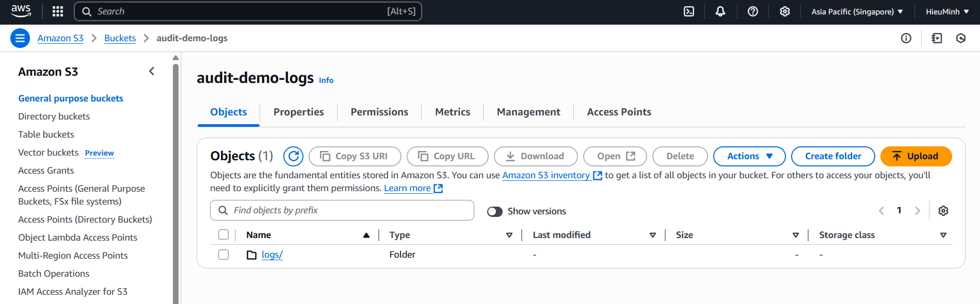
Task: Open the AWS services grid menu
Action: [58, 11]
